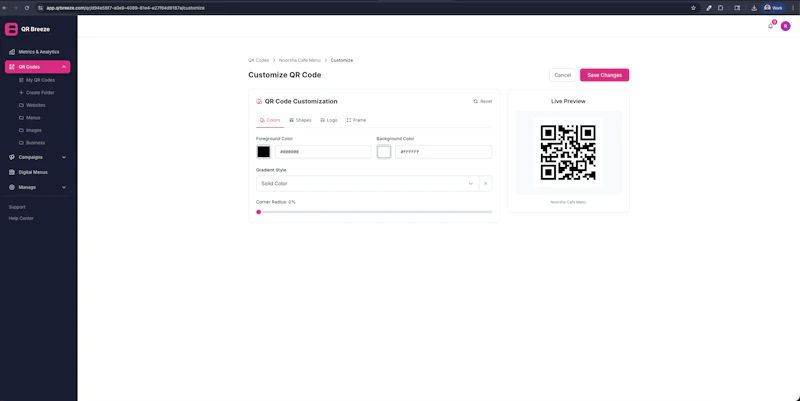Viewport: 800px width, 401px height.
Task: Open the Menus folder
Action: pos(33,118)
